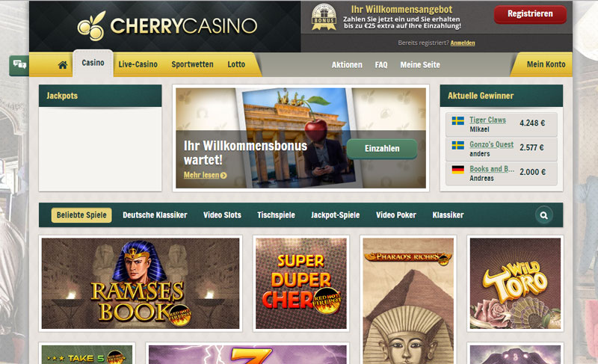Viewport: 598px width, 364px height.
Task: Follow the Anmelden login link
Action: tap(463, 43)
